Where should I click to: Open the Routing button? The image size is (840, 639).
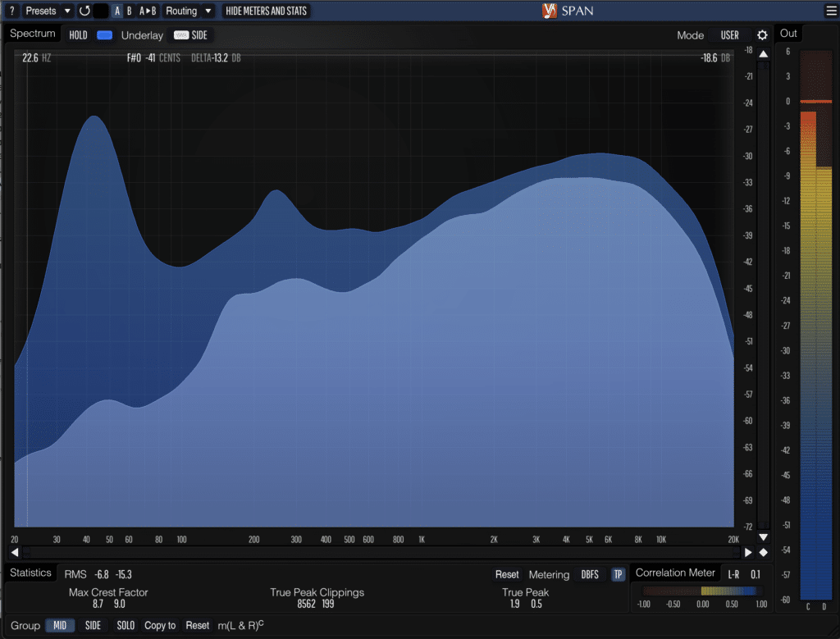pyautogui.click(x=181, y=11)
